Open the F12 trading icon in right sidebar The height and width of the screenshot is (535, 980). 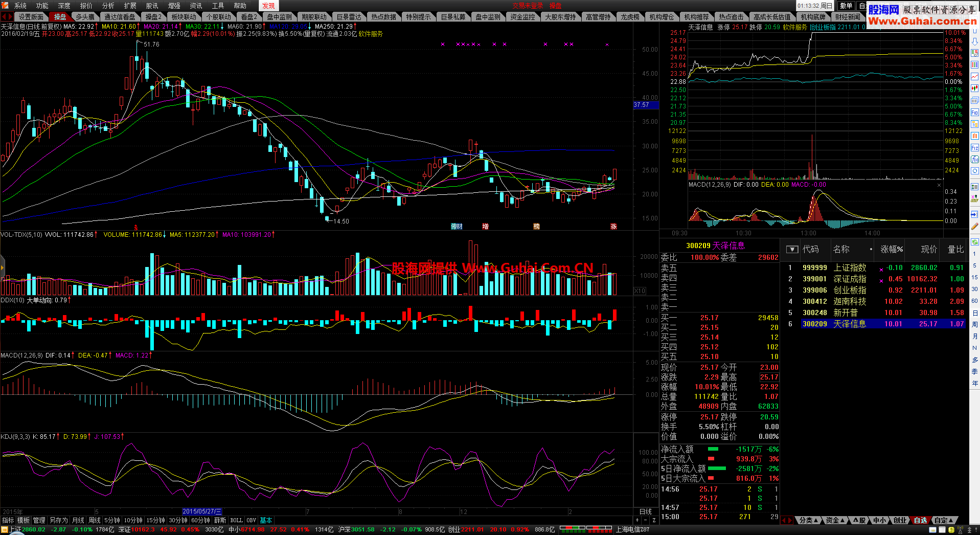click(x=974, y=147)
